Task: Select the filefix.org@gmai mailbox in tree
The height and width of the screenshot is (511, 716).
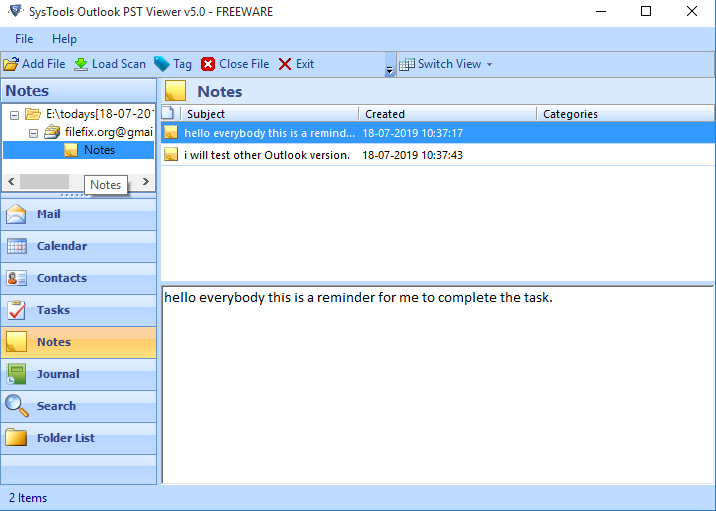Action: click(x=109, y=132)
